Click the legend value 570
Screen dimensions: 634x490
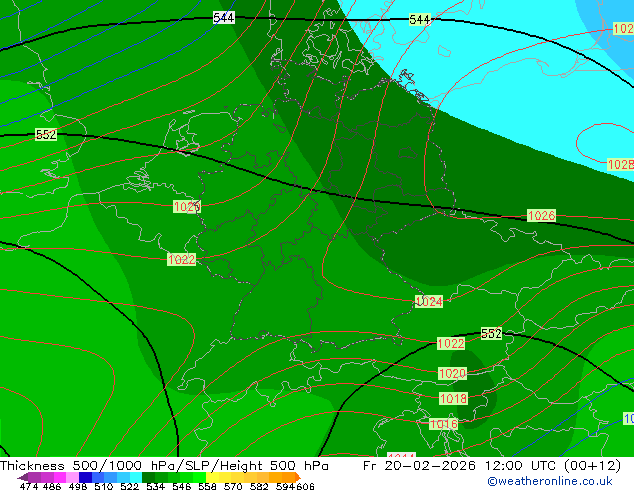coord(233,486)
